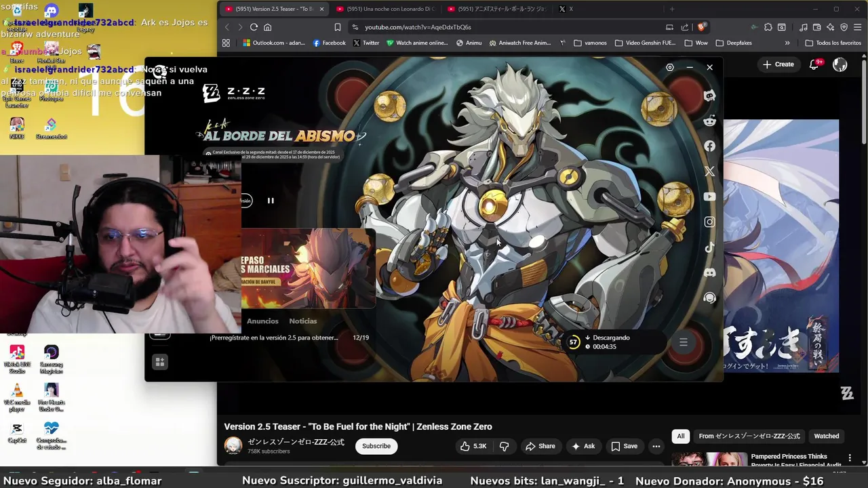Open the YouTube Create button
Viewport: 868px width, 488px height.
click(778, 64)
